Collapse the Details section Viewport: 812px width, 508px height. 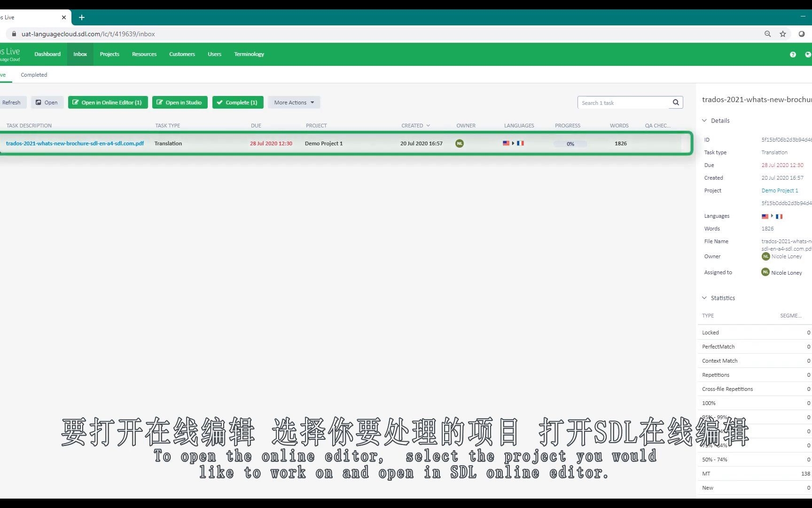pyautogui.click(x=704, y=120)
